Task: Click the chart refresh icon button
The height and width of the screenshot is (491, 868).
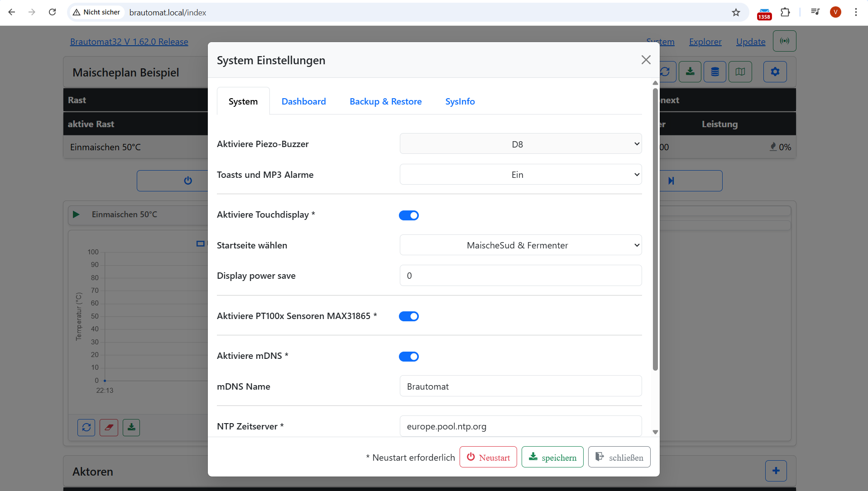Action: point(86,427)
